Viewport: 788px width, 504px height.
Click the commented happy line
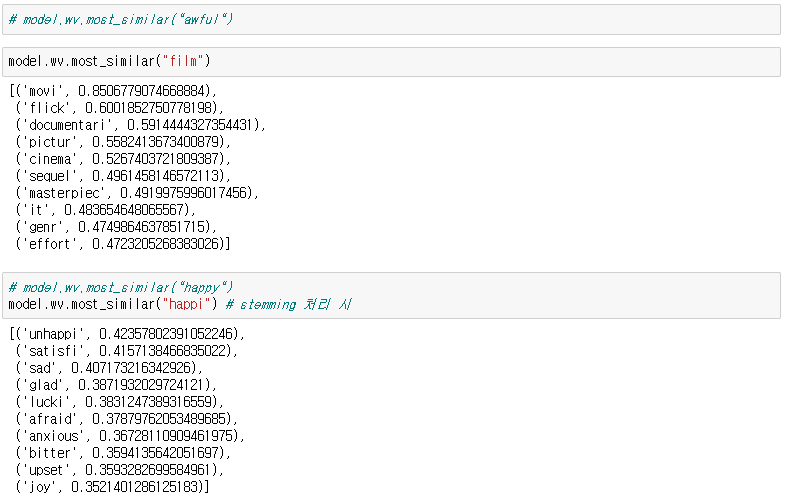click(121, 287)
